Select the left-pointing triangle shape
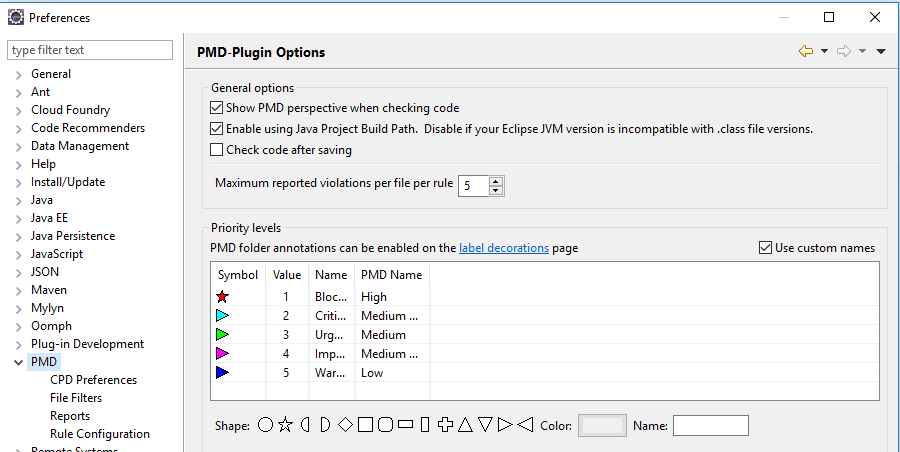Screen dimensions: 900x452 pos(525,425)
